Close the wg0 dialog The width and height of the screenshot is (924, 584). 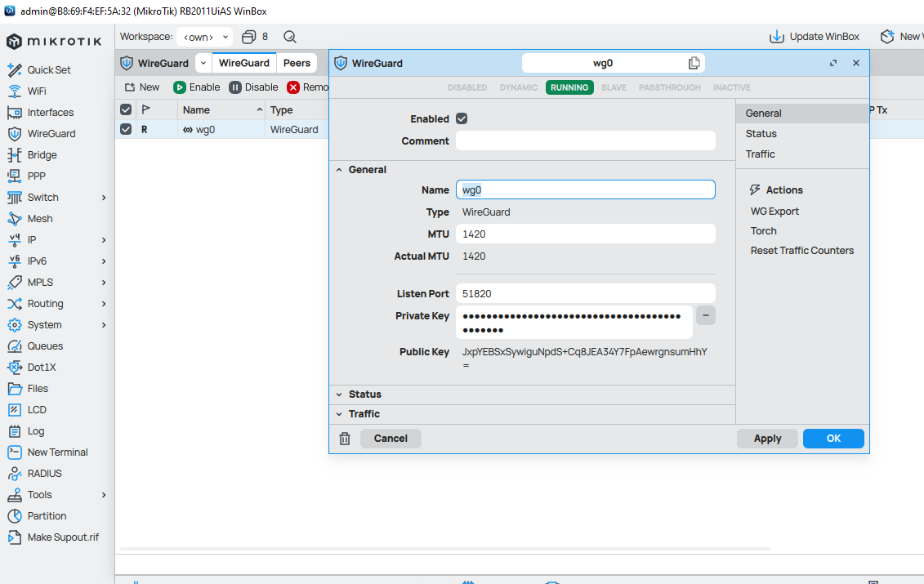[x=855, y=63]
